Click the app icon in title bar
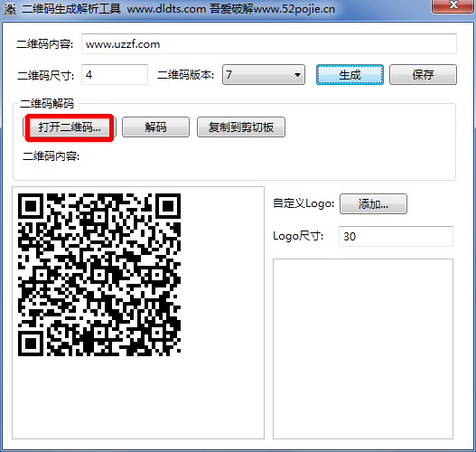This screenshot has width=476, height=452. (10, 9)
